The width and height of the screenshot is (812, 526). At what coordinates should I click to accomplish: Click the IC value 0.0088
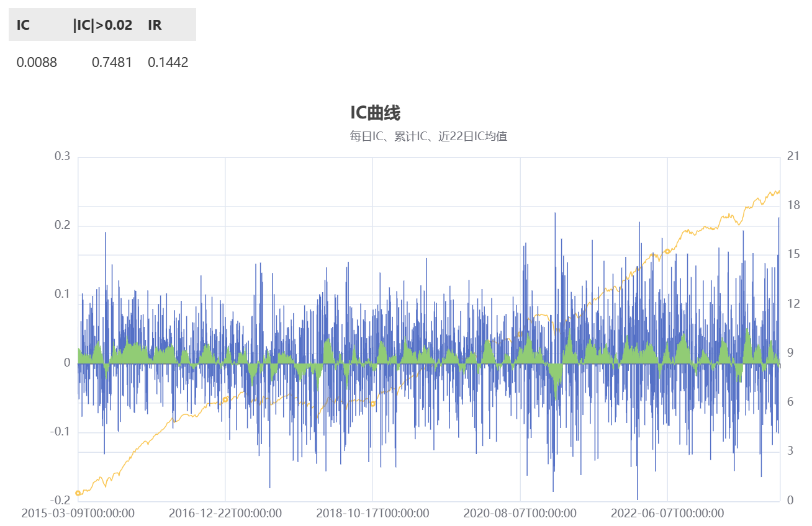tap(37, 63)
